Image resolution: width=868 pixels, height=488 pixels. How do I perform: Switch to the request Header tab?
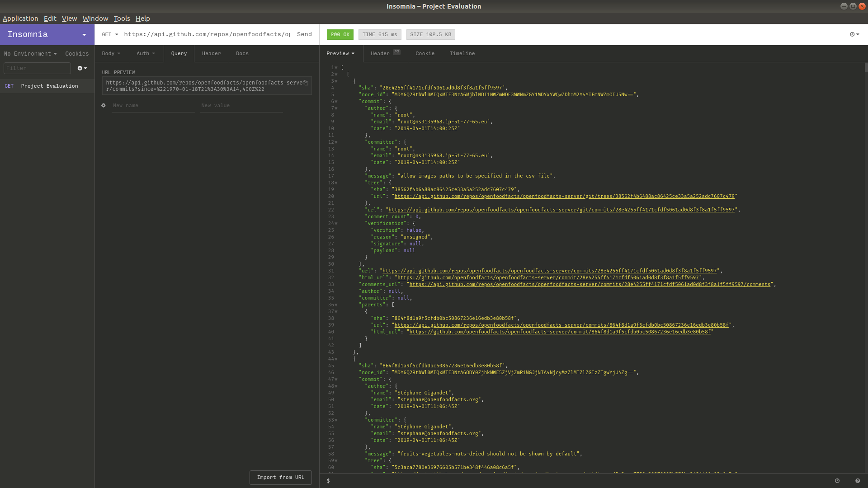[x=212, y=53]
